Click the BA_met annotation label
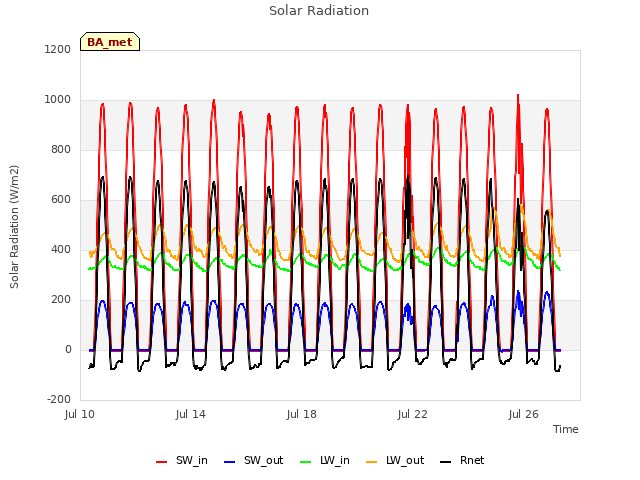The height and width of the screenshot is (480, 640). point(110,42)
